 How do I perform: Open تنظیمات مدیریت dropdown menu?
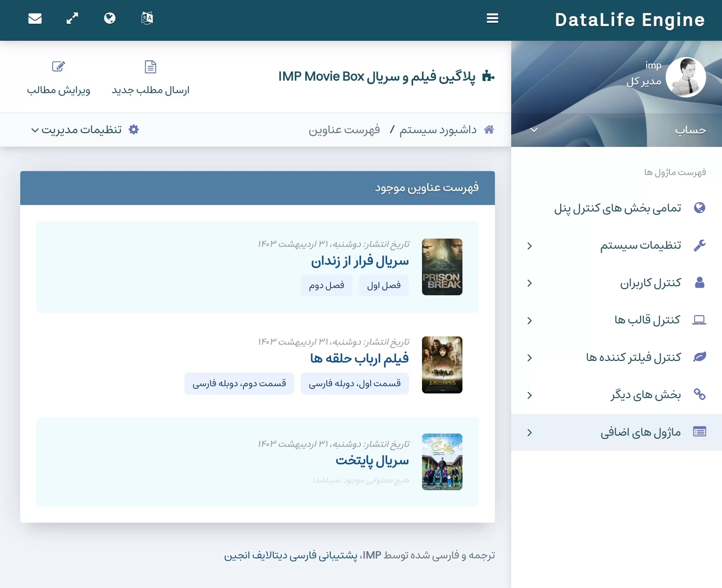(x=85, y=130)
